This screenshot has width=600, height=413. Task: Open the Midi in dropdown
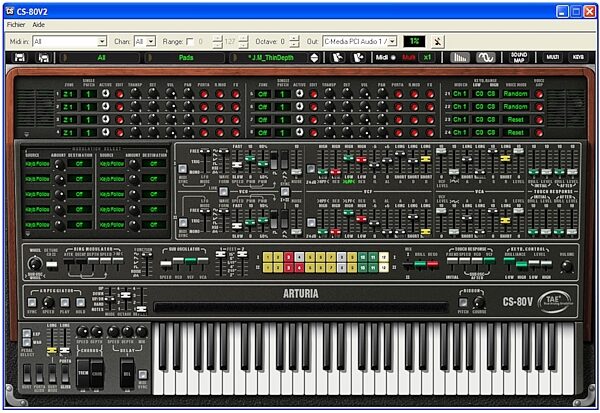click(x=69, y=41)
